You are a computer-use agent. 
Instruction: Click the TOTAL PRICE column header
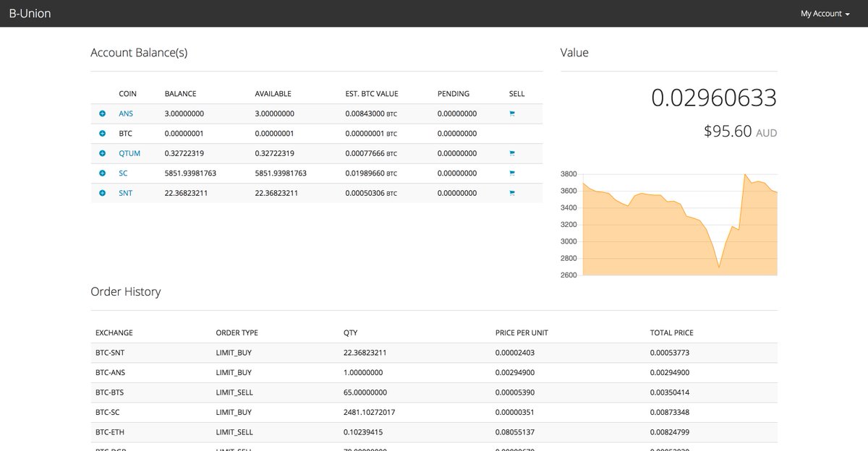672,333
